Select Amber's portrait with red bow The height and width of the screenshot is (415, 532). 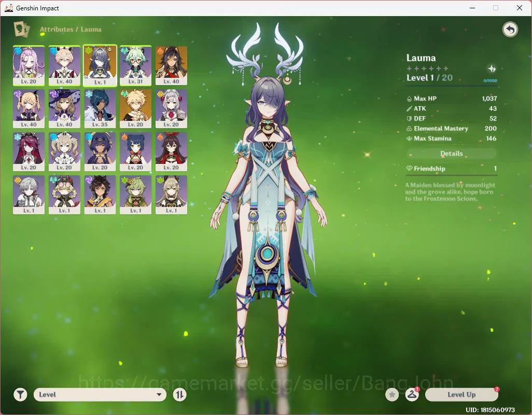(x=171, y=151)
